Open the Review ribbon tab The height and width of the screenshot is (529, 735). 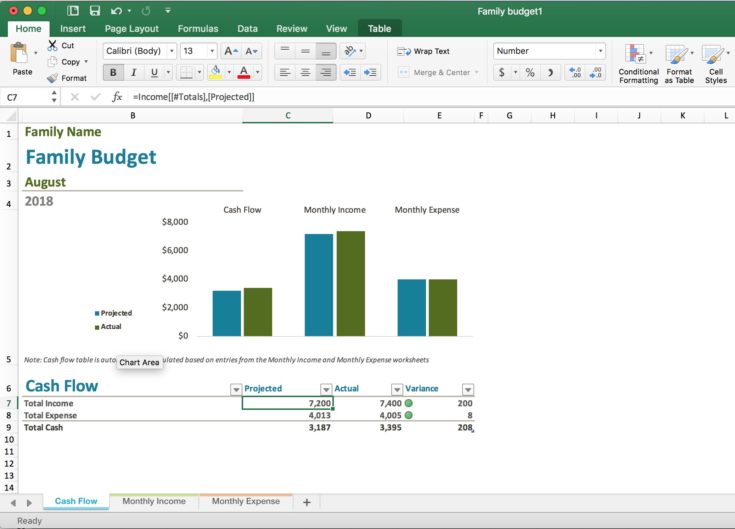(292, 29)
